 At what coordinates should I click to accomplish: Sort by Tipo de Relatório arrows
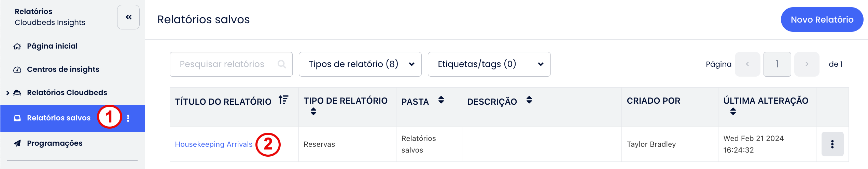pos(313,112)
